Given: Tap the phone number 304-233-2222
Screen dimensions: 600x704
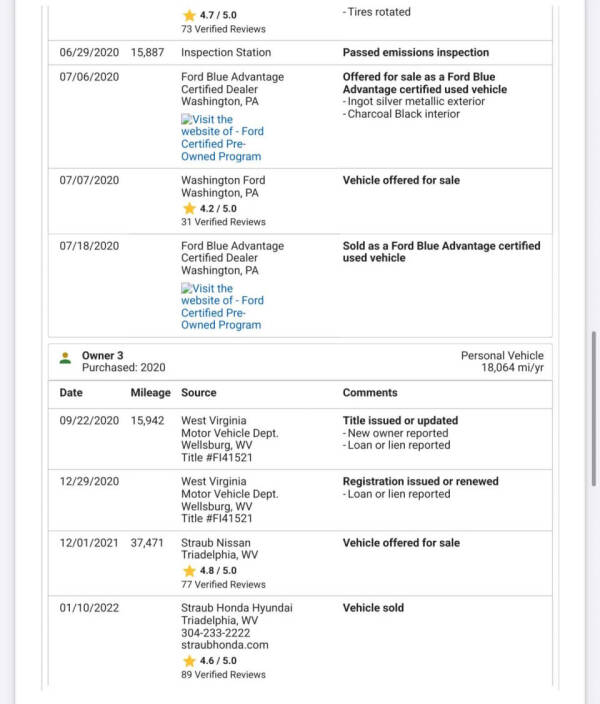Looking at the screenshot, I should [215, 633].
